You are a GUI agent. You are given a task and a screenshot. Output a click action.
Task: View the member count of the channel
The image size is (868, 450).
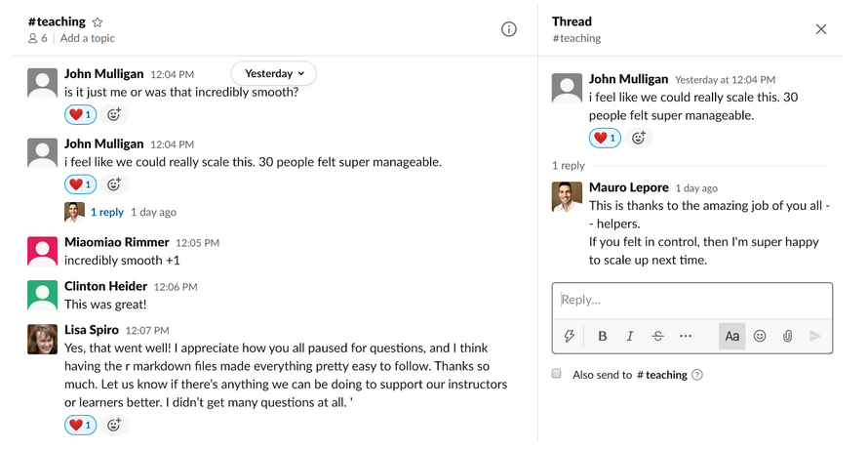click(38, 38)
